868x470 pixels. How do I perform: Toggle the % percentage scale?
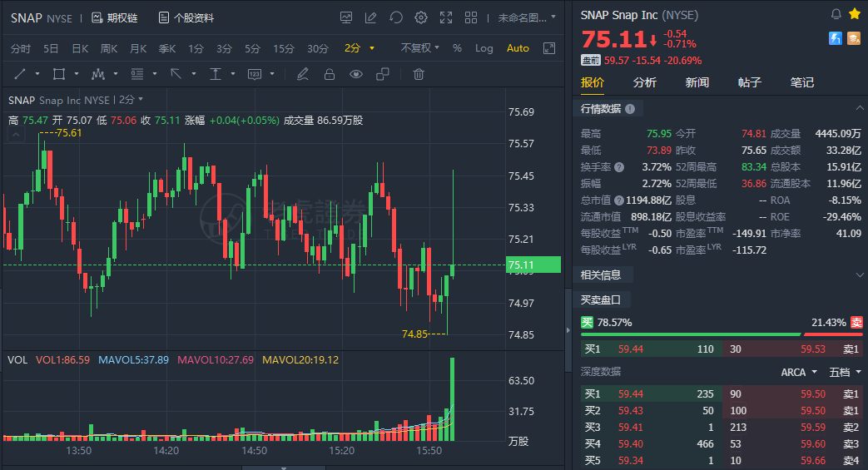457,48
